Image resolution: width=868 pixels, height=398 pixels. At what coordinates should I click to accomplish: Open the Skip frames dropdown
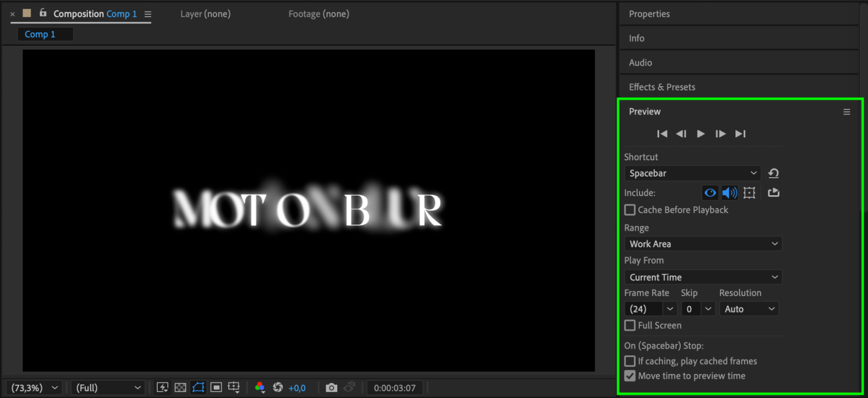point(698,309)
